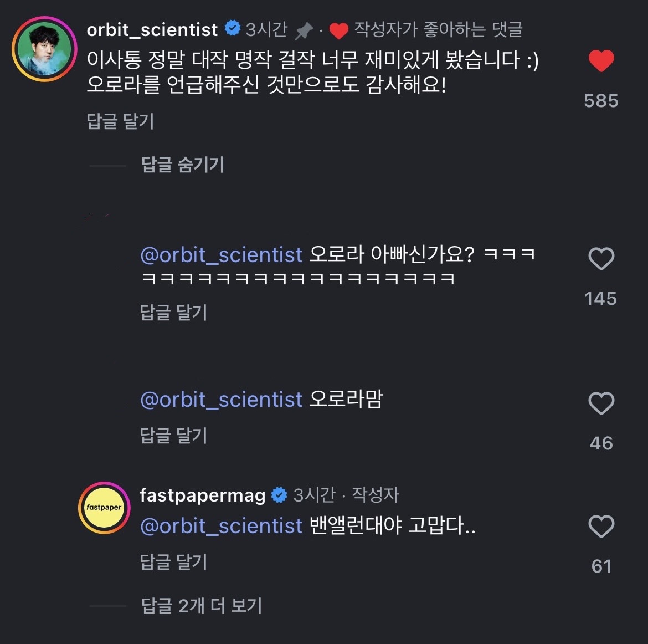648x644 pixels.
Task: Click the orbit_scientist username
Action: [x=152, y=29]
